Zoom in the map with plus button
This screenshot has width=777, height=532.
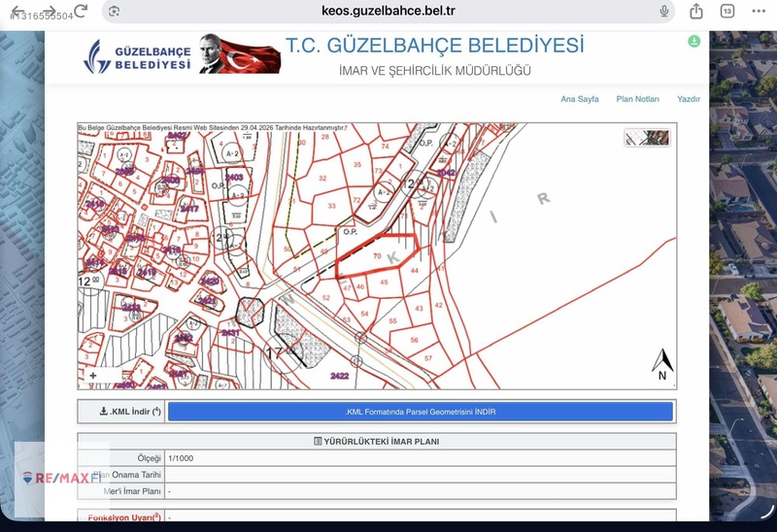93,376
